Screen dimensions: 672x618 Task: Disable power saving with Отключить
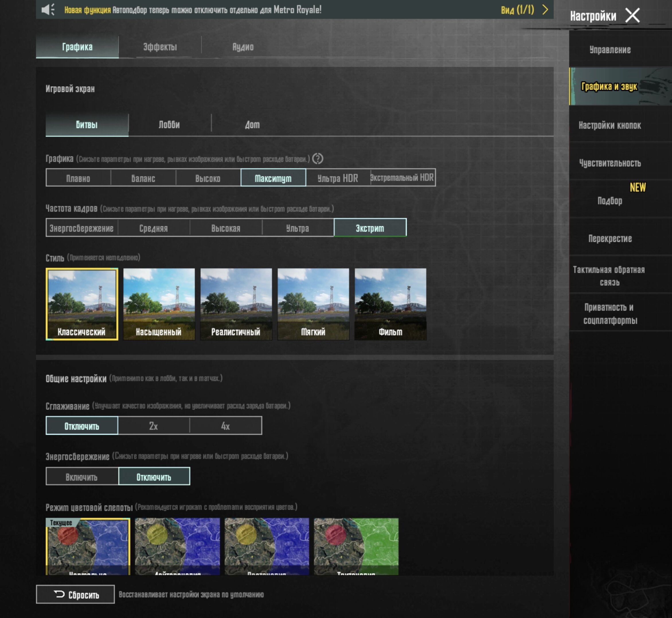click(154, 476)
